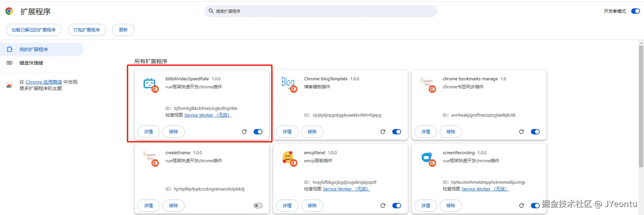Click the chrome书签同步插件 description

click(x=463, y=87)
